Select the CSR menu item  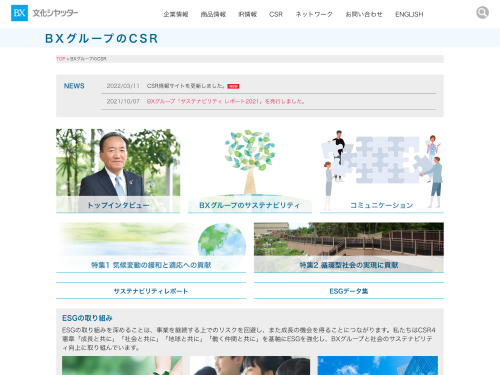coord(276,14)
